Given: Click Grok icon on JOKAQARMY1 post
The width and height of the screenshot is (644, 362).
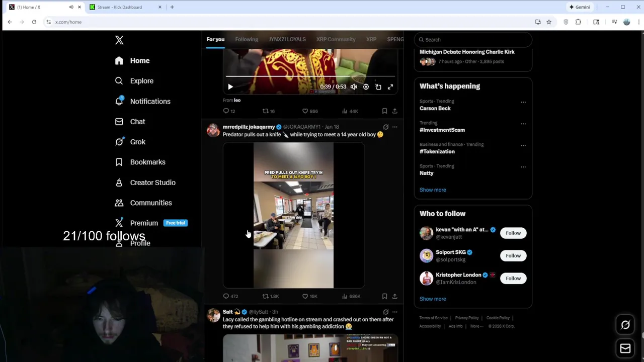Looking at the screenshot, I should pos(385,127).
